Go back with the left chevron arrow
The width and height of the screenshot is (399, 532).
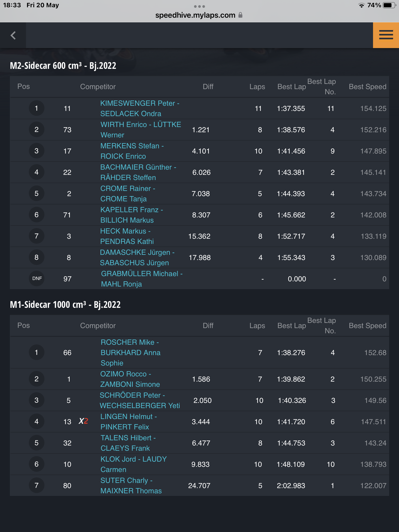point(13,35)
